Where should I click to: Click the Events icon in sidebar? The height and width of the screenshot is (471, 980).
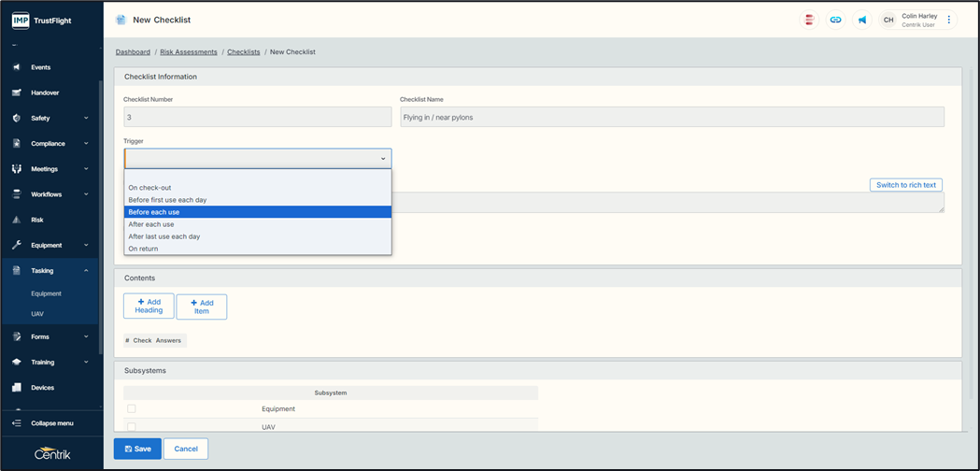coord(17,67)
